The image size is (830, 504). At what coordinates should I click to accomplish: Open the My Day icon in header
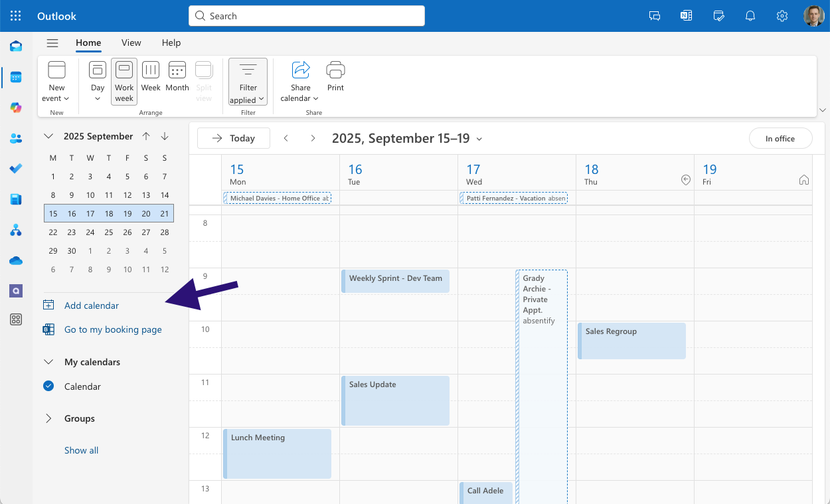pos(718,16)
